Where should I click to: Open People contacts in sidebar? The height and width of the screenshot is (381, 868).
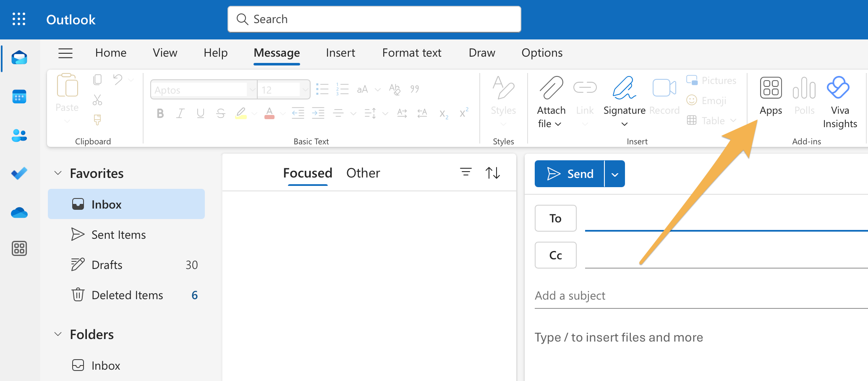click(19, 136)
